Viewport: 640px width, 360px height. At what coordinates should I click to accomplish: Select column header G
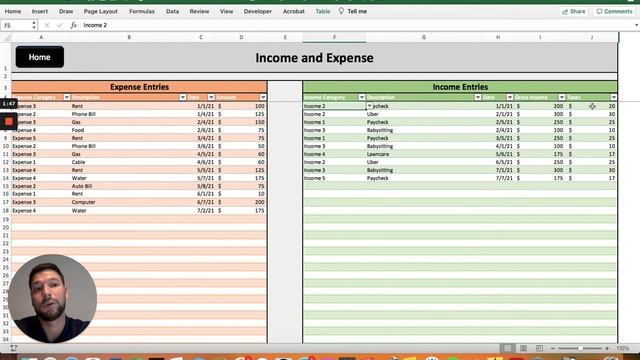(424, 37)
